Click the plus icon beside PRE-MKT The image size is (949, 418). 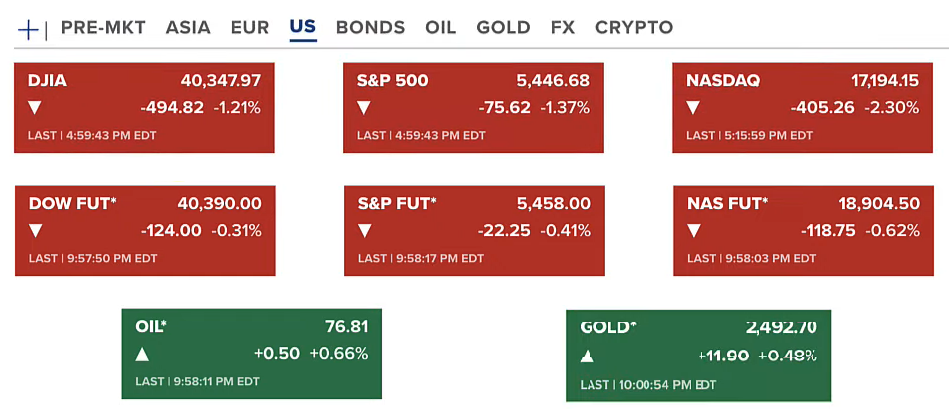point(28,29)
